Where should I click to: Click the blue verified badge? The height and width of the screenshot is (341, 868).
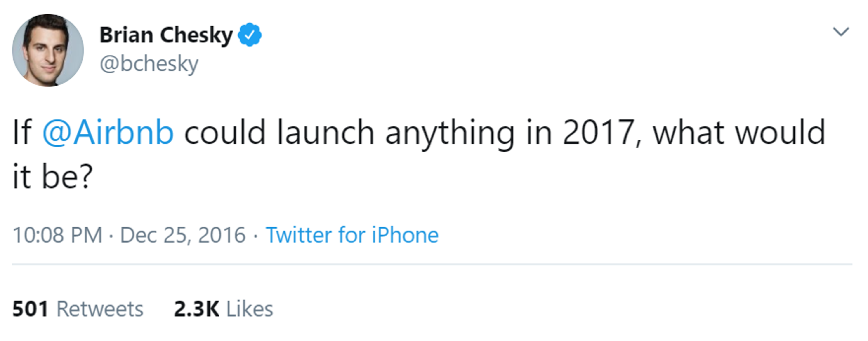(x=249, y=34)
